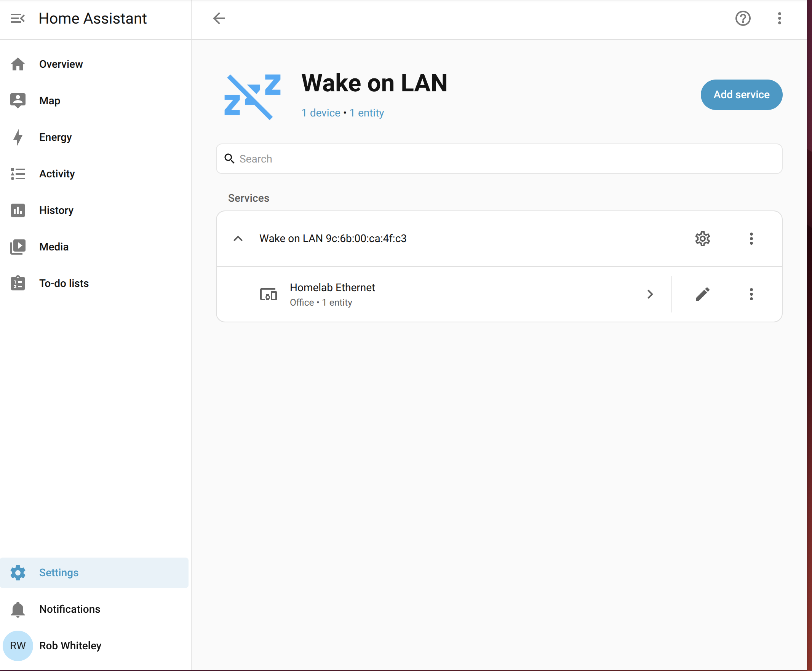Viewport: 812px width, 671px height.
Task: Click the To-do clipboard icon
Action: click(x=18, y=283)
